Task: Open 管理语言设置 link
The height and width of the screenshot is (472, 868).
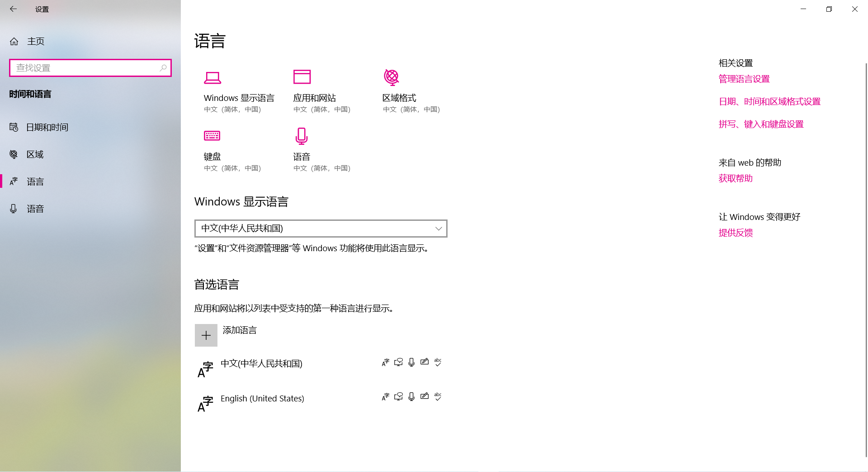Action: pyautogui.click(x=743, y=78)
